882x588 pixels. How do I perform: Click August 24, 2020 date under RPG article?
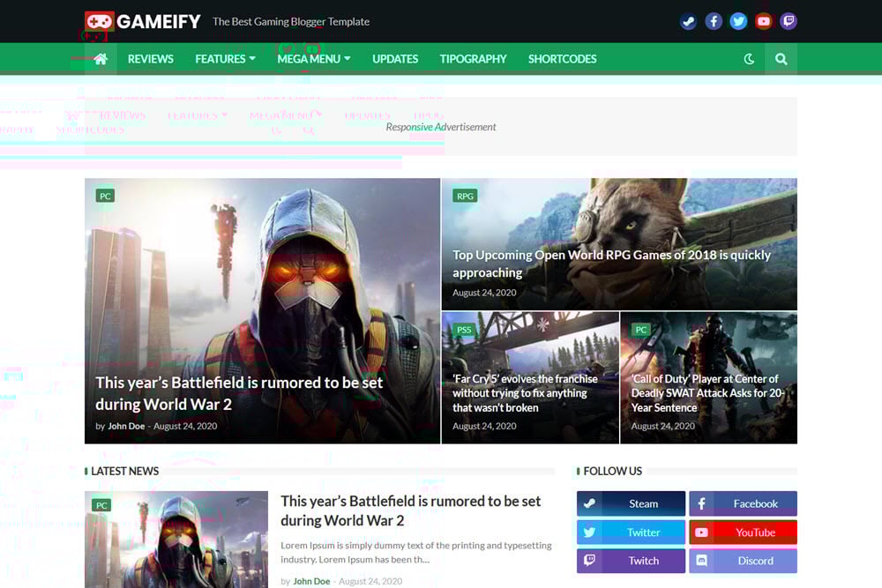484,293
